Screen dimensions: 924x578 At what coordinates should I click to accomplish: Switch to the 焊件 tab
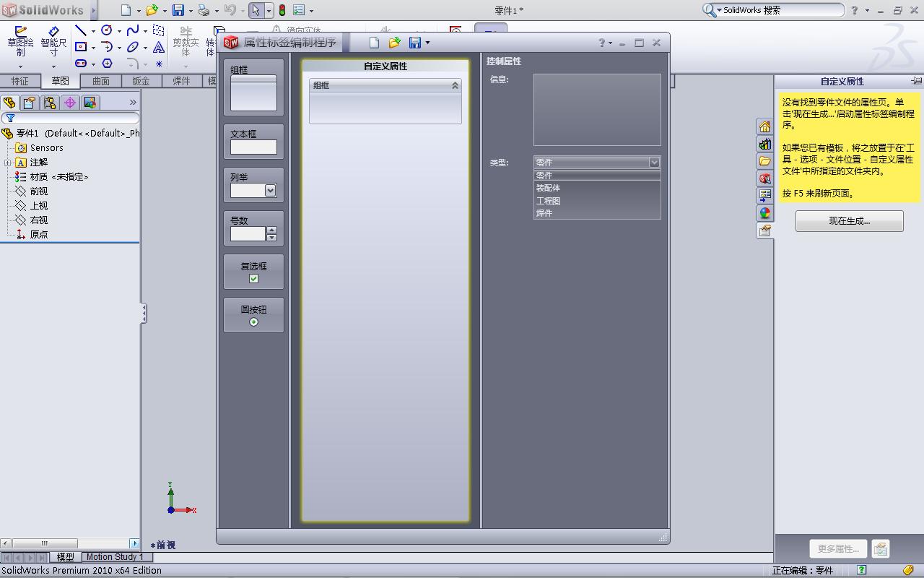182,81
